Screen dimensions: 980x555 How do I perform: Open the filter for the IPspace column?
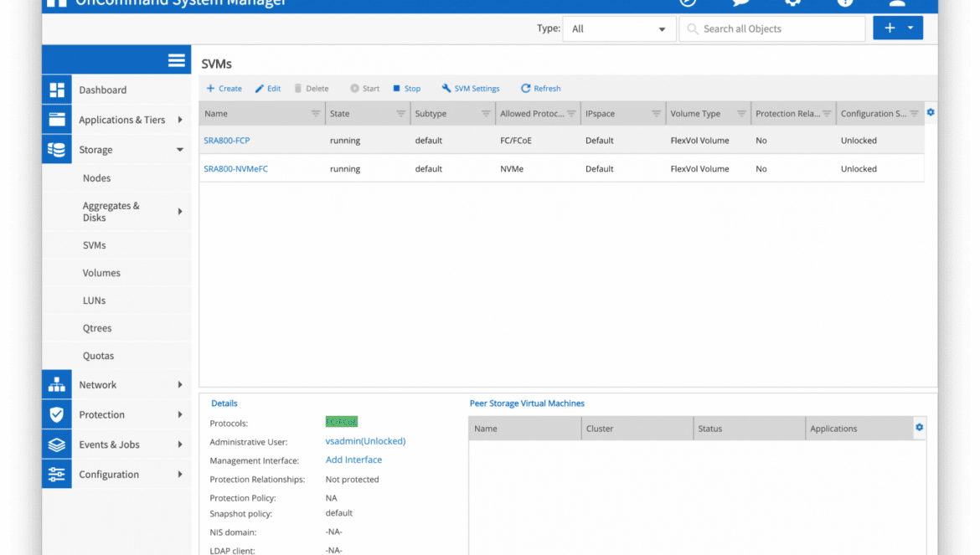(x=656, y=114)
